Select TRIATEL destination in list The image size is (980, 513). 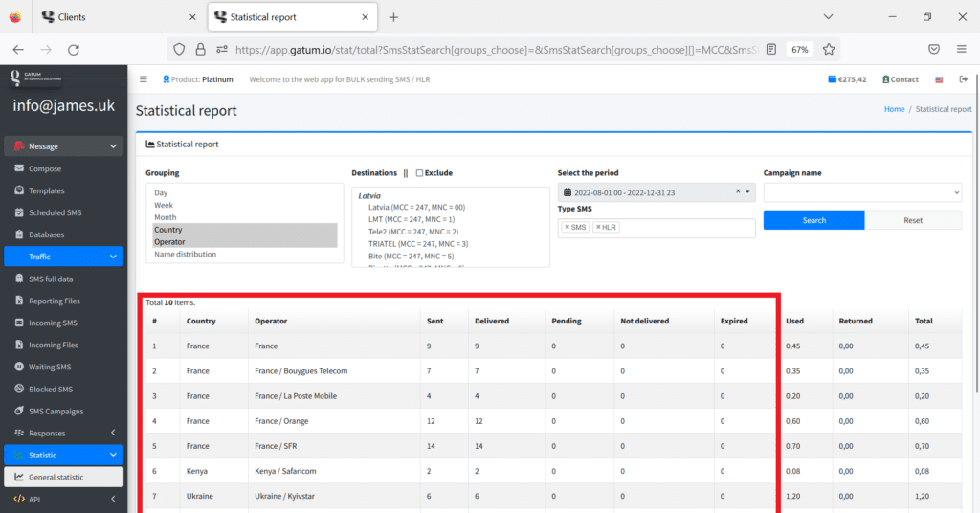point(418,244)
